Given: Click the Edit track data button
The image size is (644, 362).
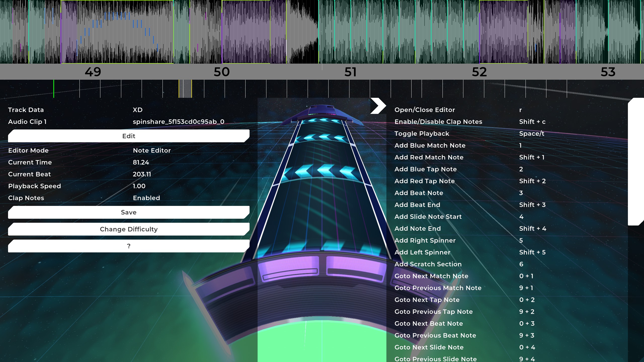Looking at the screenshot, I should (129, 136).
